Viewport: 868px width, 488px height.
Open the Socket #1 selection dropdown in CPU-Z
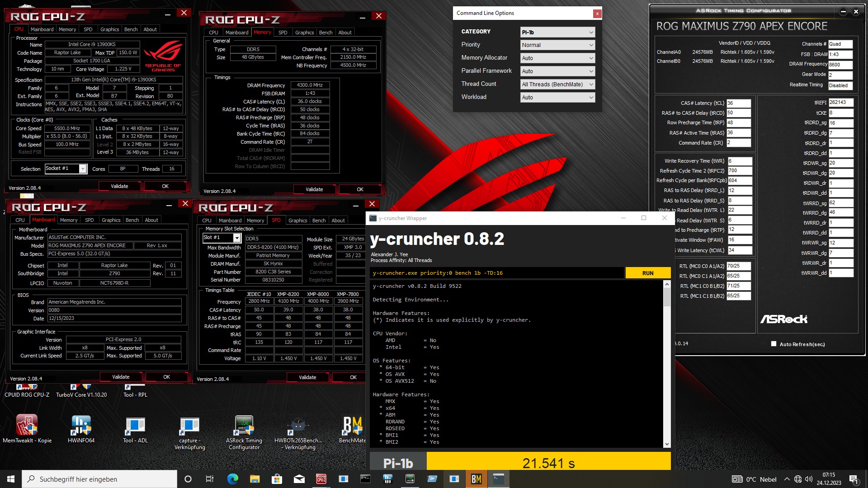[x=66, y=169]
